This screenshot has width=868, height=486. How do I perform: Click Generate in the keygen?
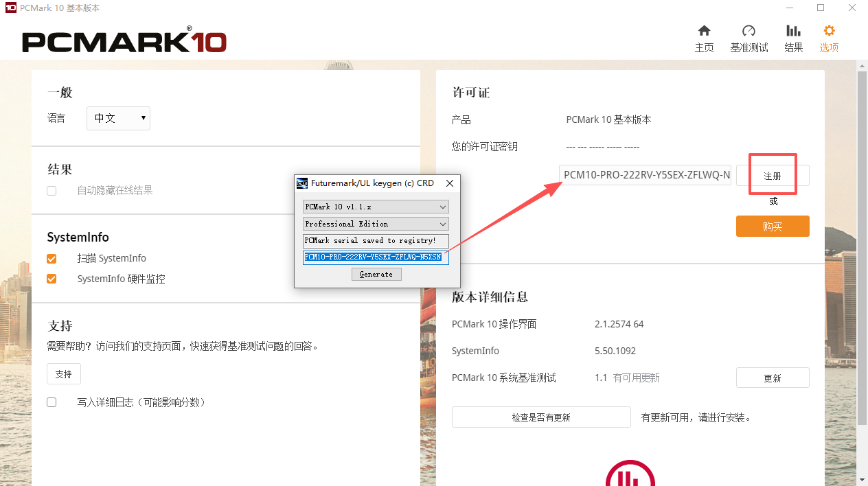click(376, 274)
